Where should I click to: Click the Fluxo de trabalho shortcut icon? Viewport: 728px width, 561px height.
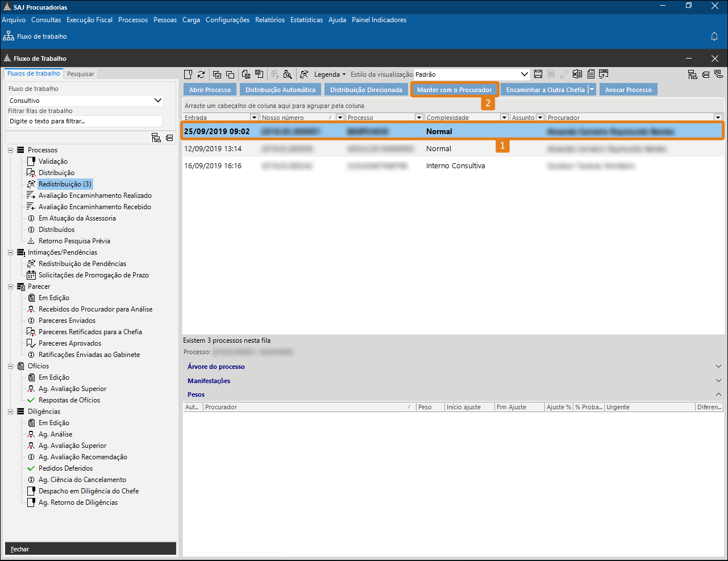[x=9, y=36]
